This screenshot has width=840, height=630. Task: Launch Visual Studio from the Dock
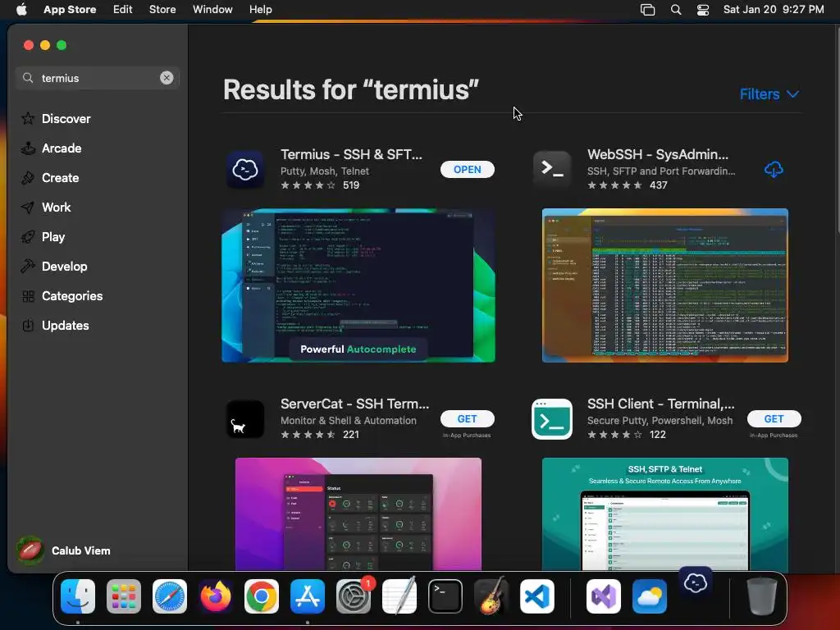click(x=604, y=596)
